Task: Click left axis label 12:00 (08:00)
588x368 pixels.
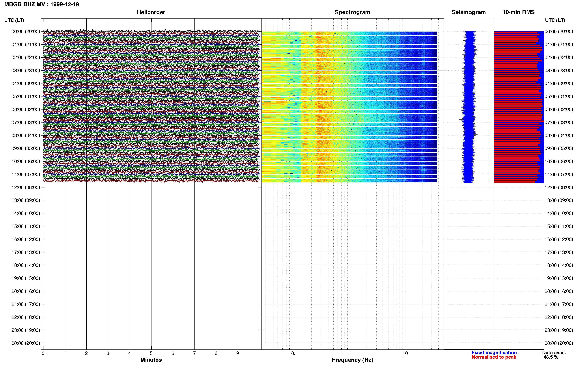Action: point(26,187)
